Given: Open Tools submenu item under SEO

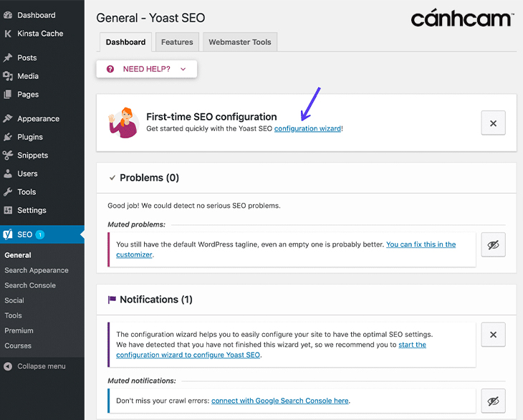Looking at the screenshot, I should coord(14,315).
